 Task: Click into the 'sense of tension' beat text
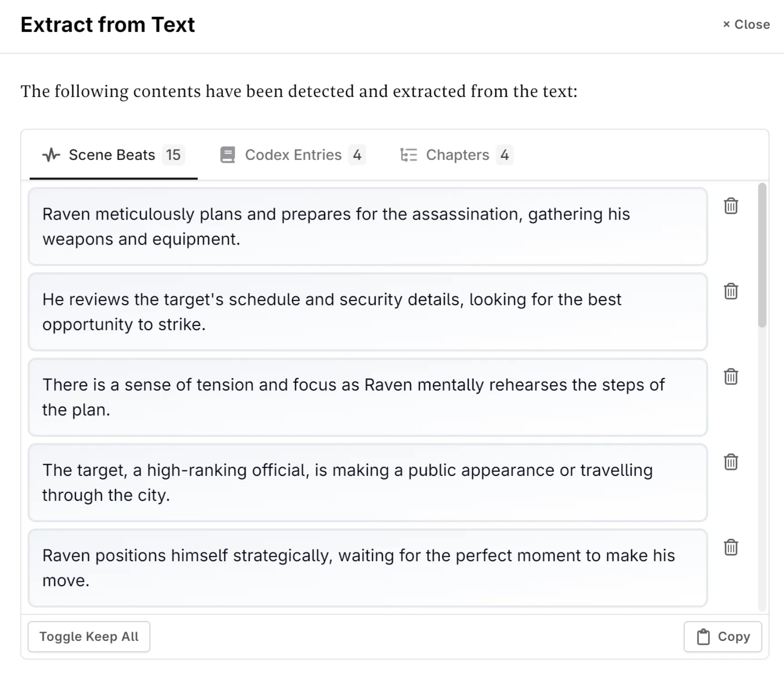(x=367, y=397)
